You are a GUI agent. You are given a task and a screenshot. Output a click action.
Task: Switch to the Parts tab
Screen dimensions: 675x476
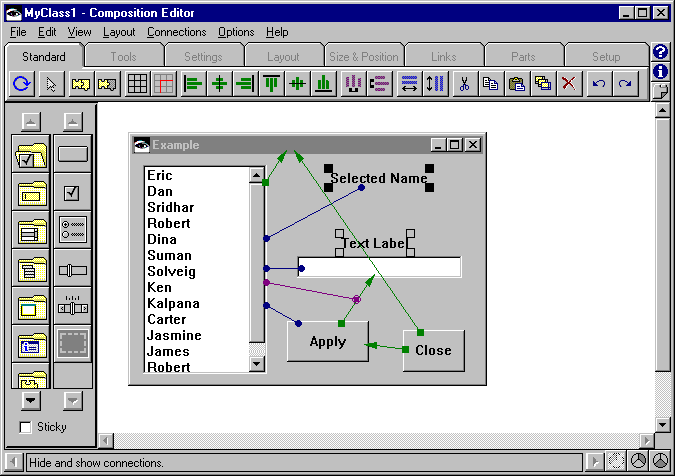[x=523, y=57]
